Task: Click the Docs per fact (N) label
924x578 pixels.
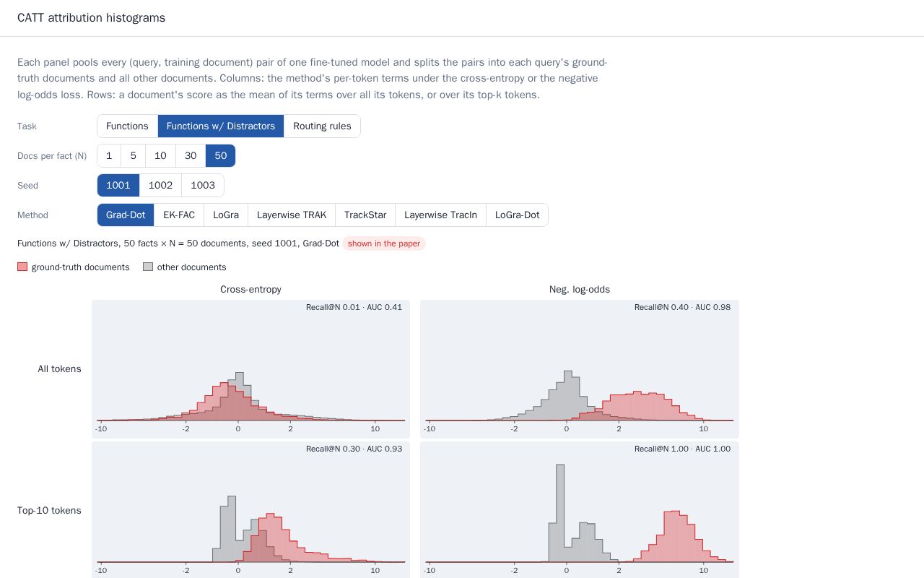Action: pos(52,155)
